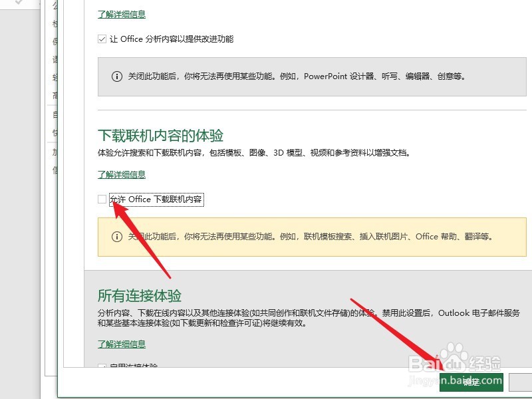The height and width of the screenshot is (399, 532).
Task: Click the 分析内容、下载在线内容 paragraph text
Action: [x=309, y=318]
